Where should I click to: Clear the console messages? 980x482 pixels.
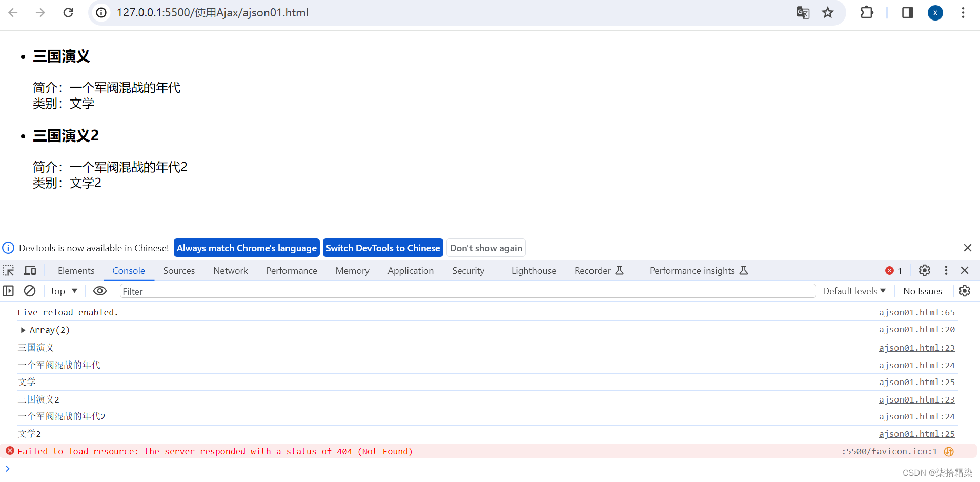(x=29, y=291)
